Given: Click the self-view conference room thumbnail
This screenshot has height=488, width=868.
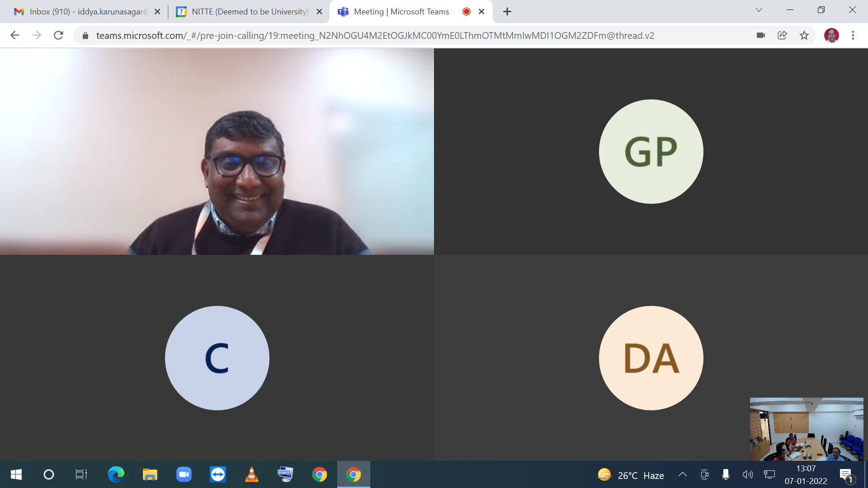Looking at the screenshot, I should pos(807,429).
